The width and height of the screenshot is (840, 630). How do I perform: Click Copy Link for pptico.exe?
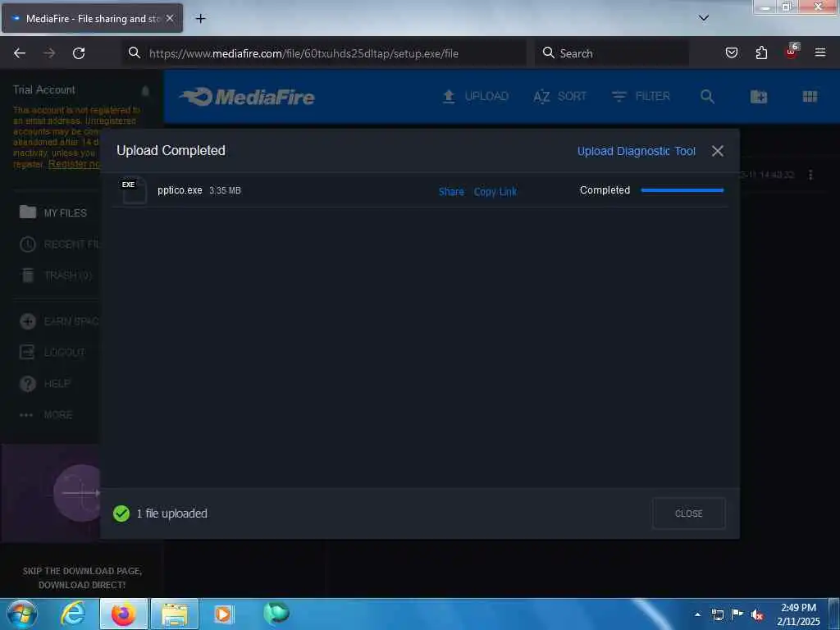(x=495, y=192)
